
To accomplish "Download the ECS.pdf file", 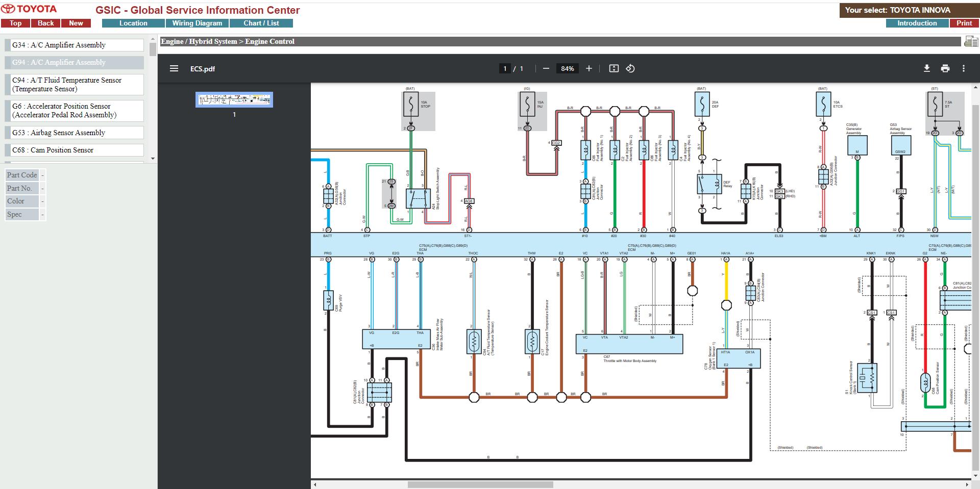I will coord(927,68).
